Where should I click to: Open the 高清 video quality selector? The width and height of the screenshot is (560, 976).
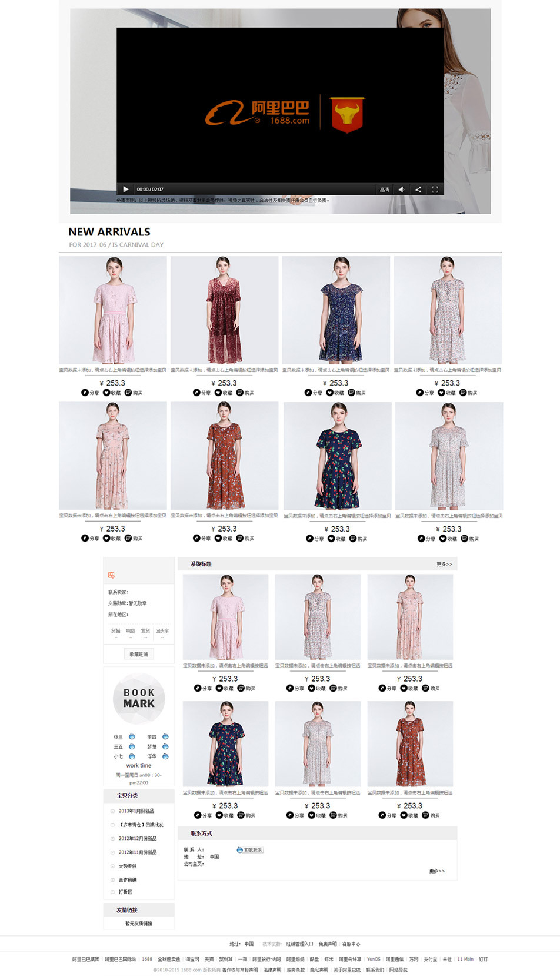(385, 190)
